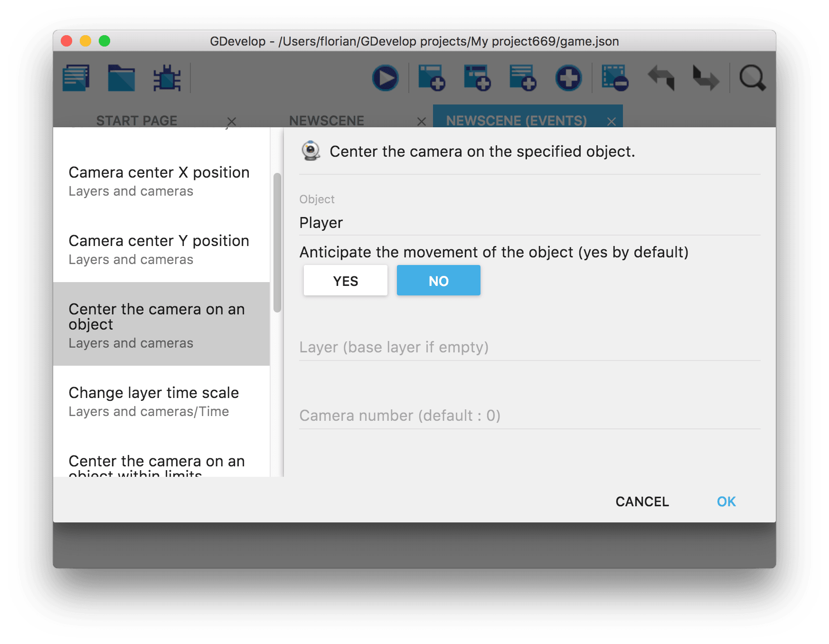Click the macOS green zoom button
The width and height of the screenshot is (829, 644).
tap(104, 41)
